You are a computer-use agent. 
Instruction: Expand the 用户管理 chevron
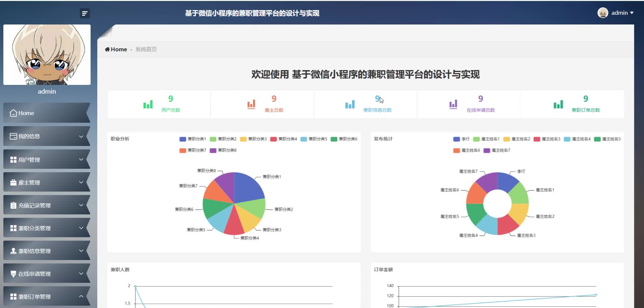click(81, 159)
